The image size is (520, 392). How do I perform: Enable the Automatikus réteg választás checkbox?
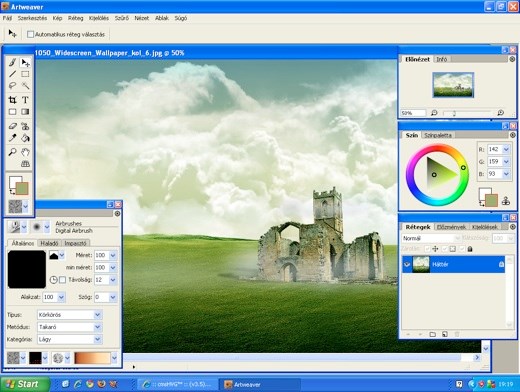(31, 34)
